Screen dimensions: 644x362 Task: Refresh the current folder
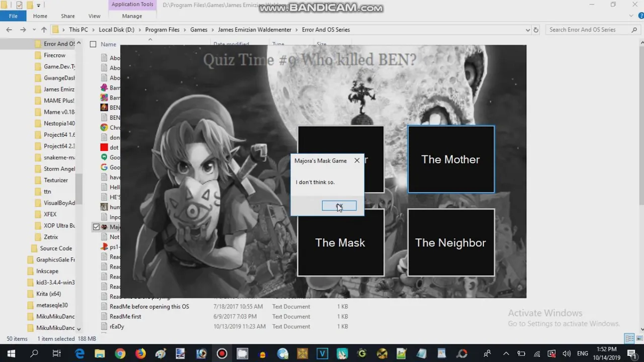click(x=536, y=30)
